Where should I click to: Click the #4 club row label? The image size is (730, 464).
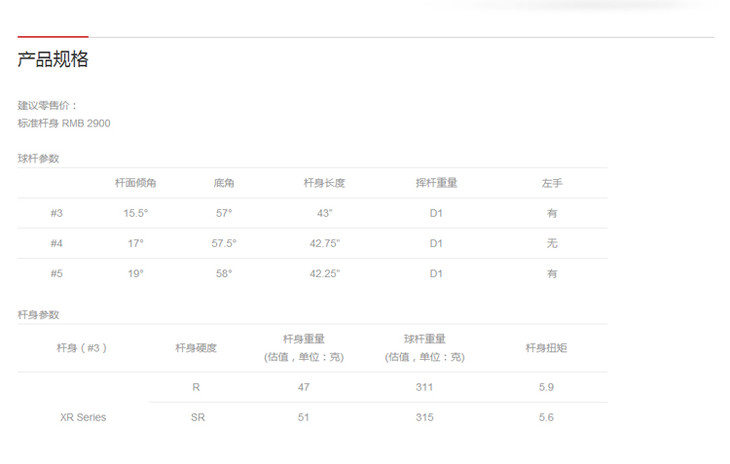57,243
